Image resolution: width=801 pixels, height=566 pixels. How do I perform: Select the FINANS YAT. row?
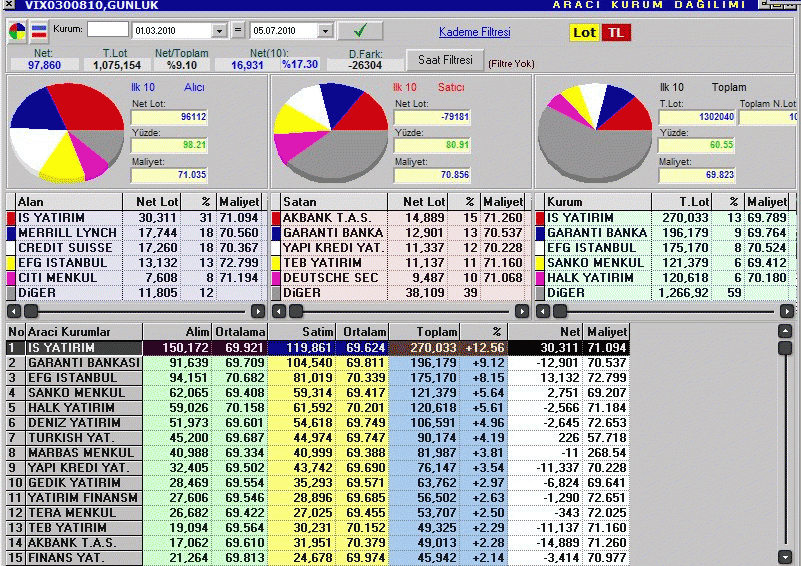tap(318, 558)
